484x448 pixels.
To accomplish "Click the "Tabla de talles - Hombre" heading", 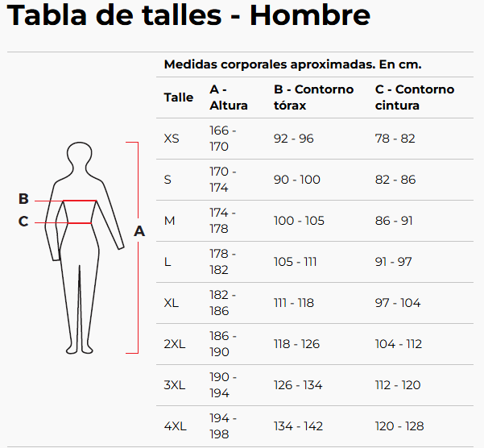I will (x=188, y=15).
